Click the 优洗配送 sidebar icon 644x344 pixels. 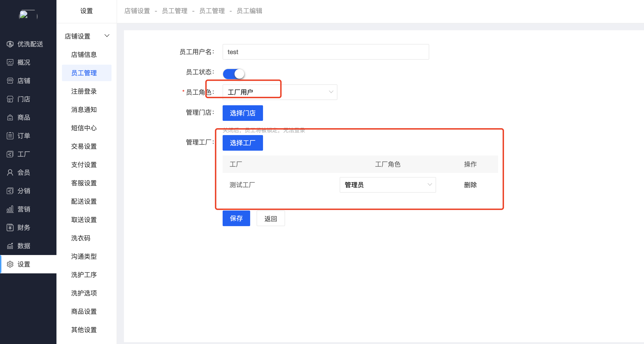pos(10,44)
